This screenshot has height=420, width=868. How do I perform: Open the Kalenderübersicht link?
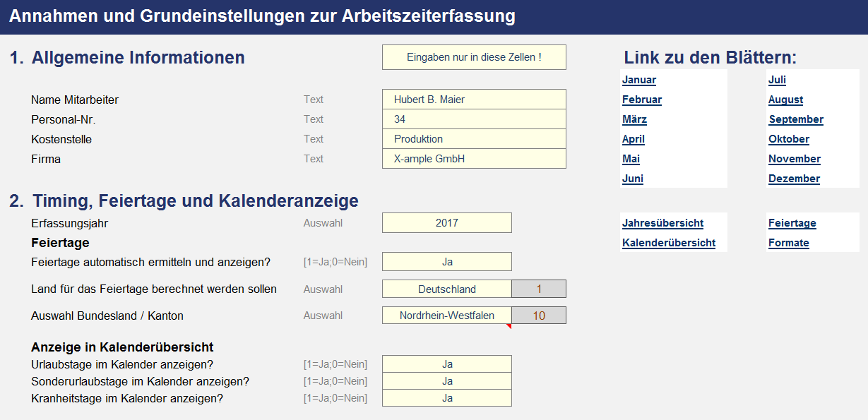coord(668,244)
